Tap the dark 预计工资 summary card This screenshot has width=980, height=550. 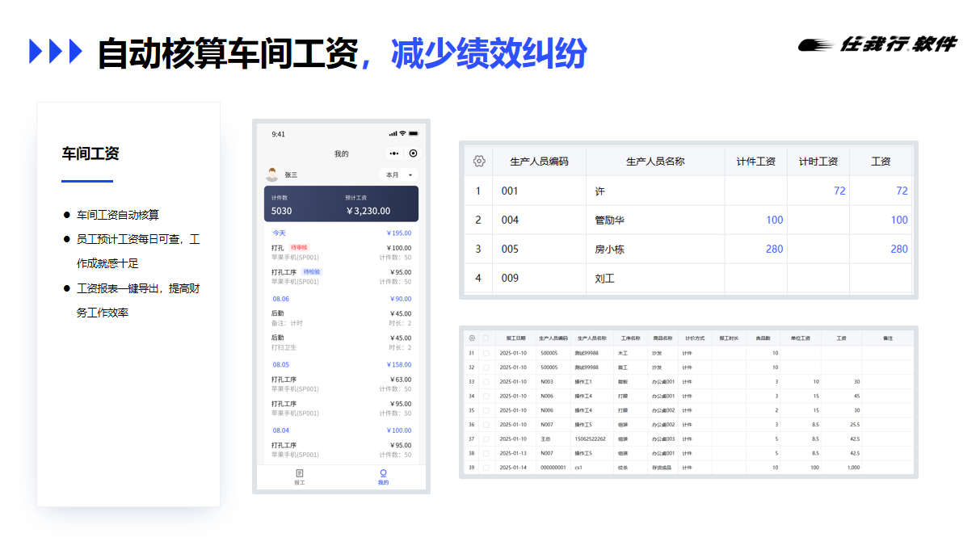point(341,204)
